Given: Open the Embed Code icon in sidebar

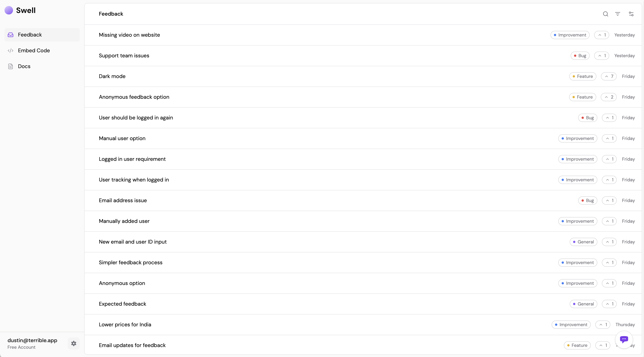Looking at the screenshot, I should 11,50.
